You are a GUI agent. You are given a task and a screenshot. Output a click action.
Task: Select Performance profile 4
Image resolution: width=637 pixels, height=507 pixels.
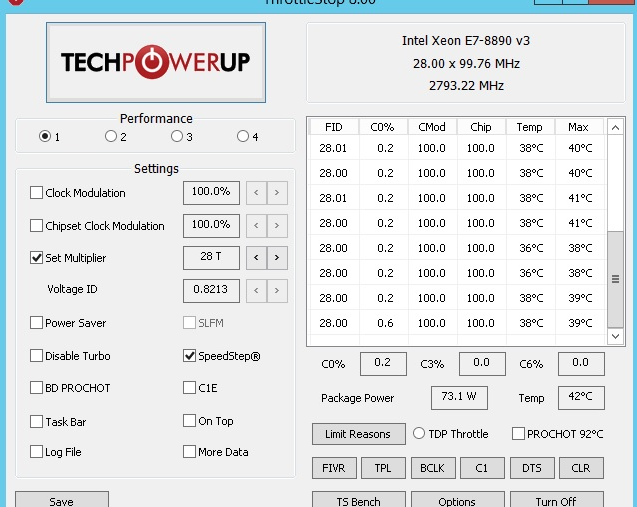coord(243,136)
